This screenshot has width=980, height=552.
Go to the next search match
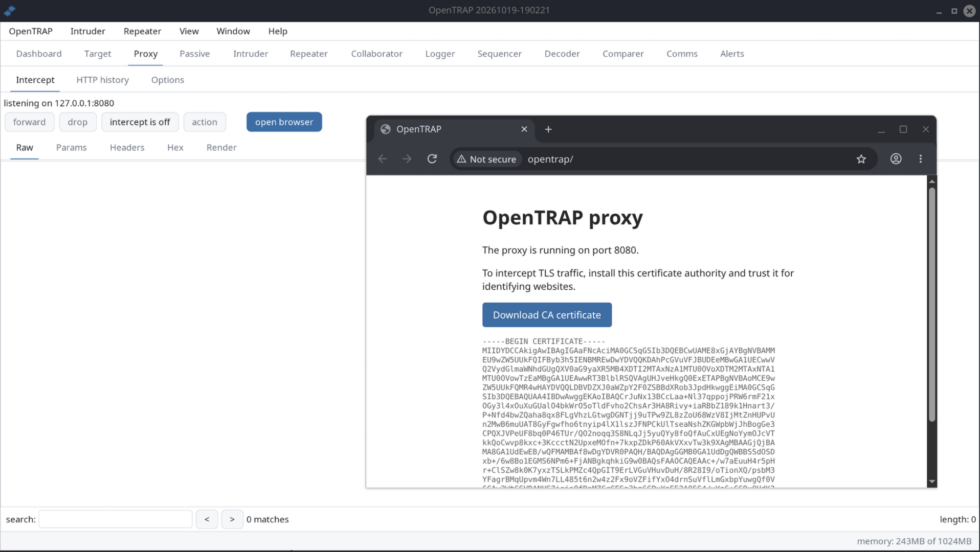click(x=232, y=519)
